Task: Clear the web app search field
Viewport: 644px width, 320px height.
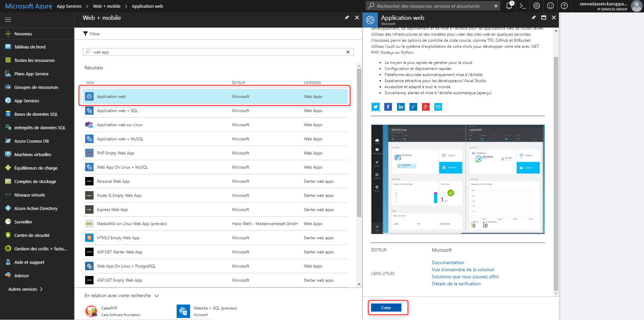Action: click(x=348, y=52)
